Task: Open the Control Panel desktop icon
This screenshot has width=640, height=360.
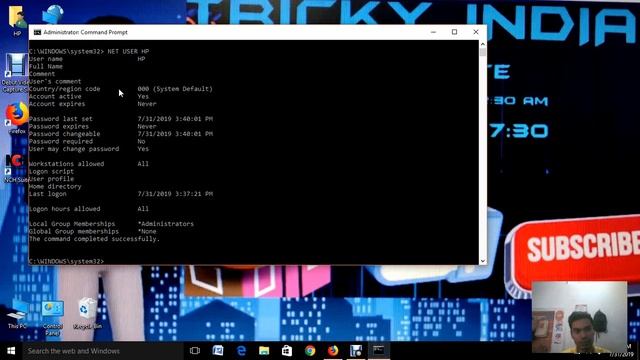Action: (x=53, y=318)
